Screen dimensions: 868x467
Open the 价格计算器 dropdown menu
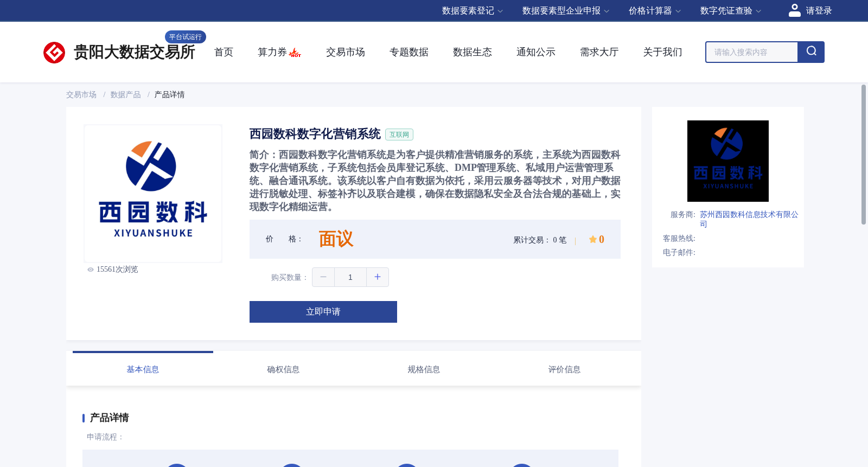click(655, 11)
